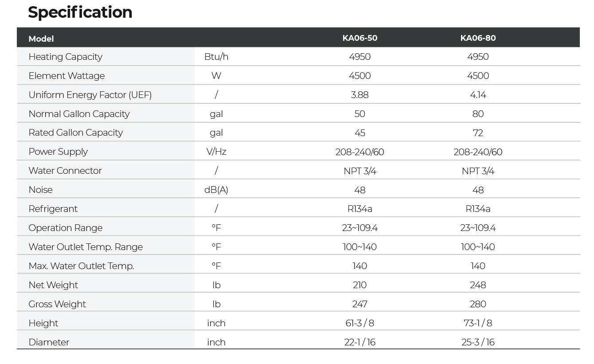Click the 3.88 UEF value

coord(360,95)
